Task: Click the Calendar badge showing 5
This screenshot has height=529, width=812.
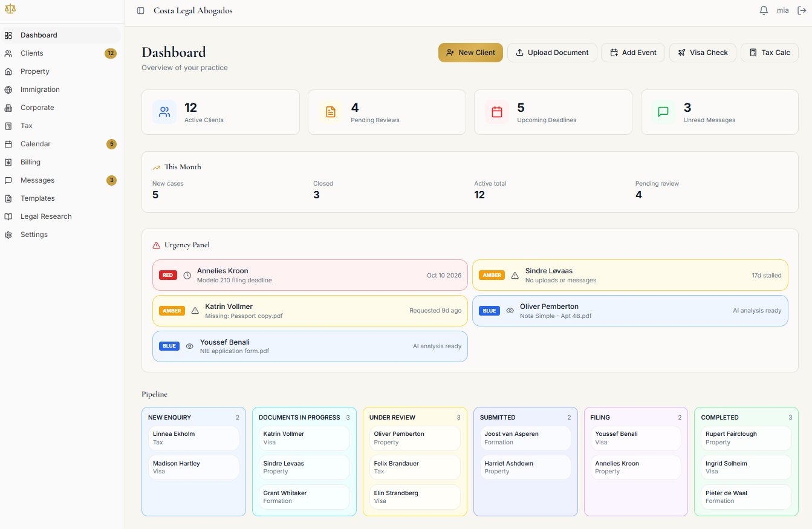Action: 111,144
